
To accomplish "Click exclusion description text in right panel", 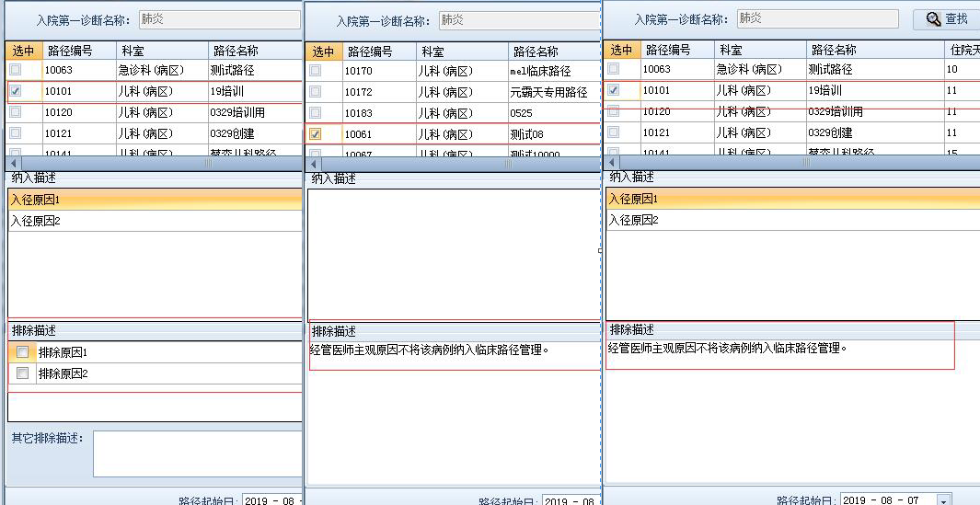I will coord(728,348).
